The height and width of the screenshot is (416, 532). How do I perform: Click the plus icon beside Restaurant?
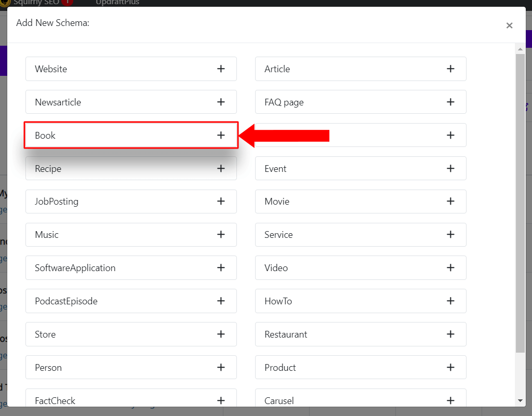(x=450, y=334)
